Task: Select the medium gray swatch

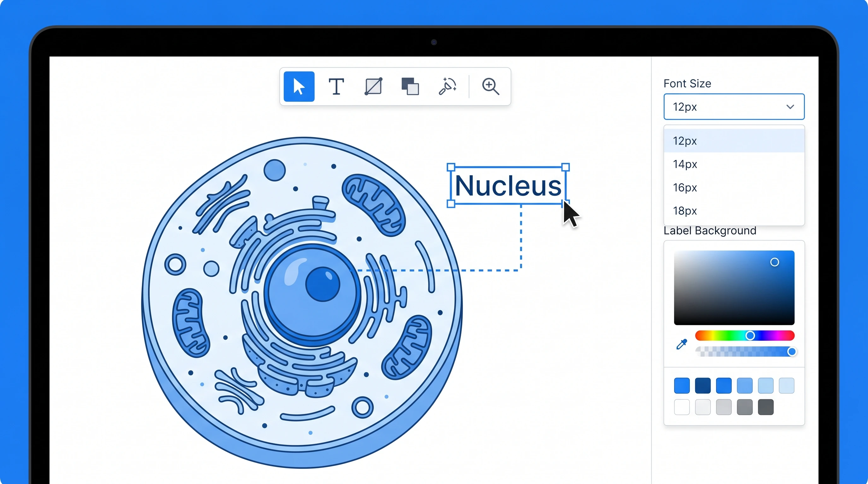Action: pos(745,407)
